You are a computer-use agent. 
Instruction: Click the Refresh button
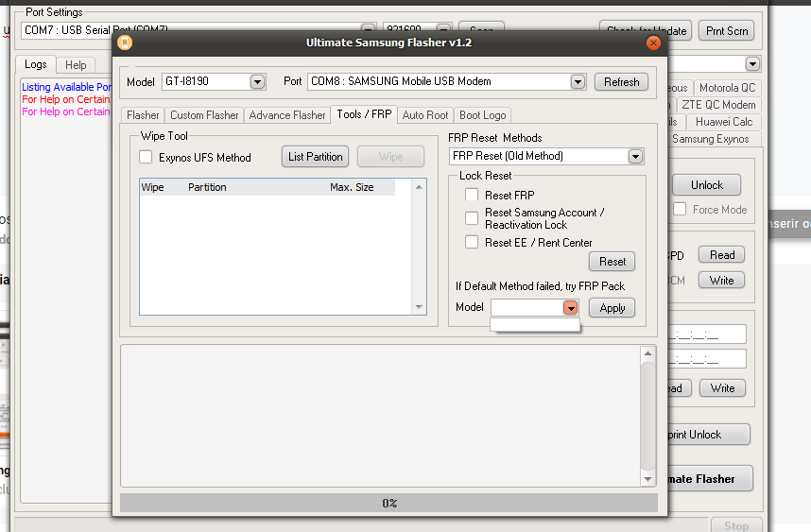coord(621,82)
